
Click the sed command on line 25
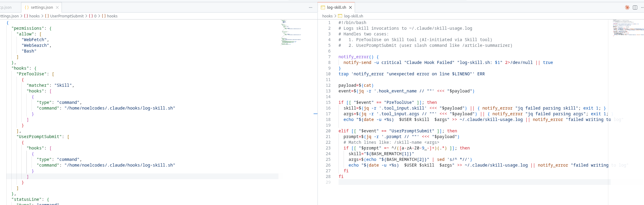[454, 159]
